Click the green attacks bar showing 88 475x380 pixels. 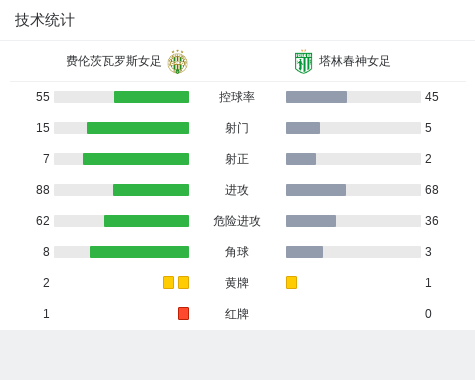click(x=151, y=190)
